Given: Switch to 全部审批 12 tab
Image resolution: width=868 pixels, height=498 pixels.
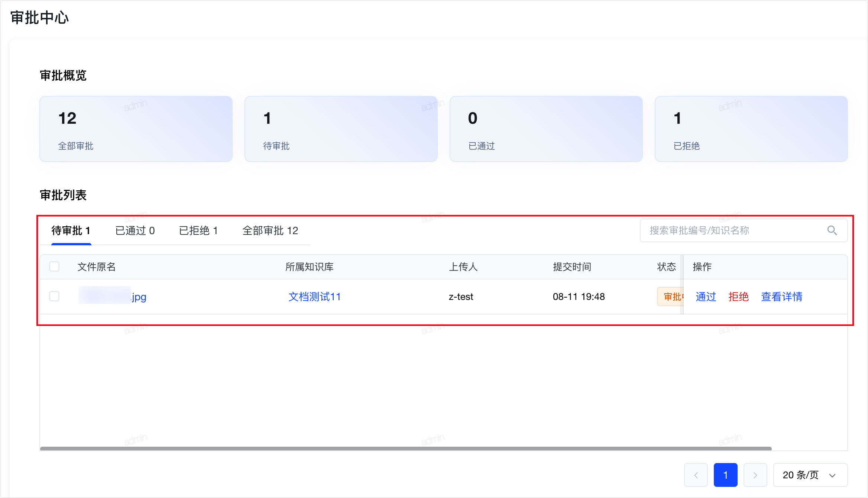Looking at the screenshot, I should coord(270,231).
